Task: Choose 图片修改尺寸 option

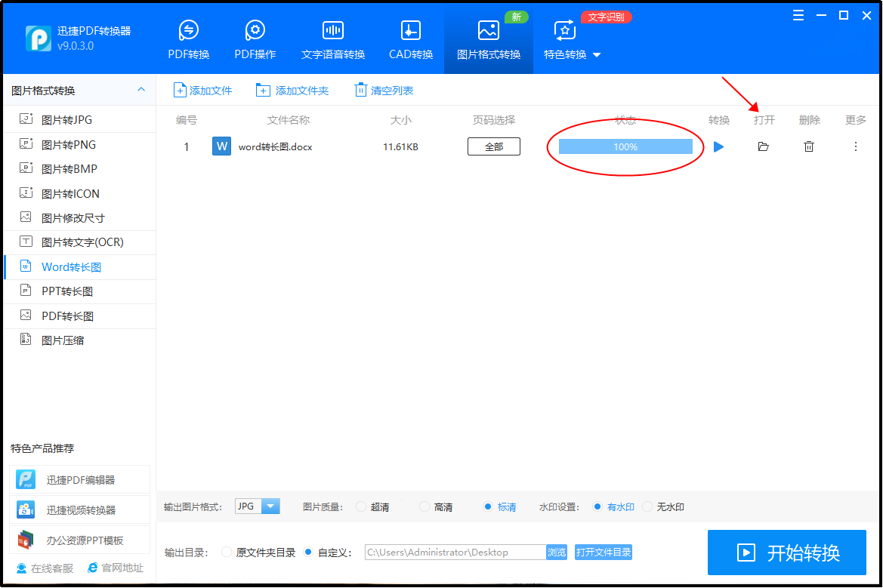Action: coord(79,217)
